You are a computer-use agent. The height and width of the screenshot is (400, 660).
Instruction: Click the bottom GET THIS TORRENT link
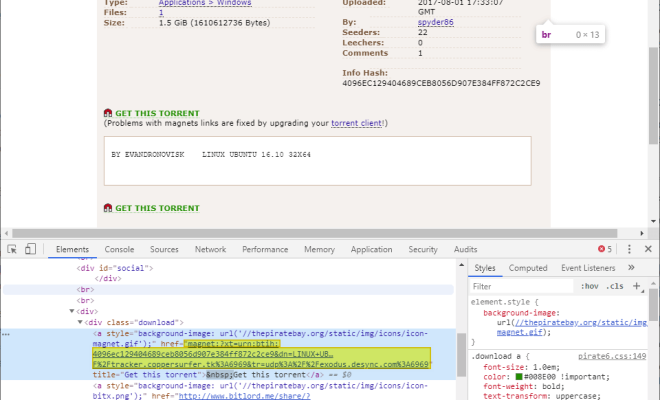pyautogui.click(x=157, y=208)
